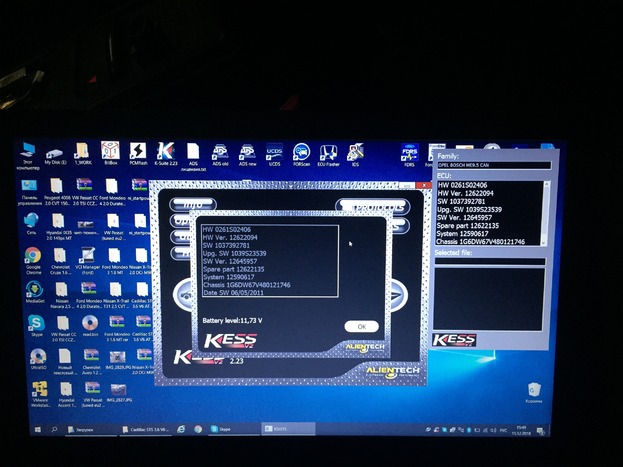This screenshot has height=467, width=623.
Task: Open BitBox desktop shortcut
Action: 110,152
